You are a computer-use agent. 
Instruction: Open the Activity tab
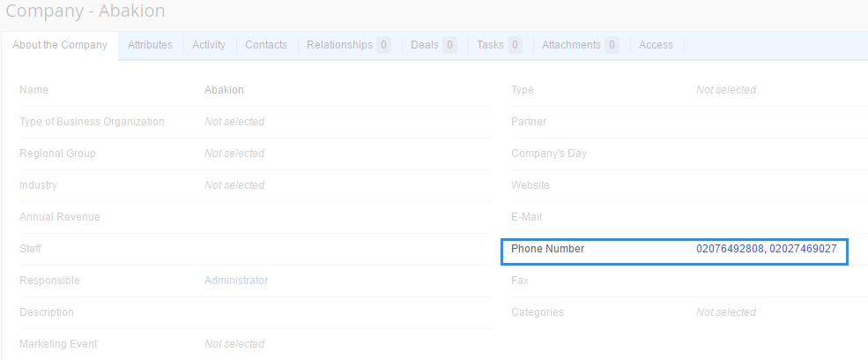click(x=209, y=45)
